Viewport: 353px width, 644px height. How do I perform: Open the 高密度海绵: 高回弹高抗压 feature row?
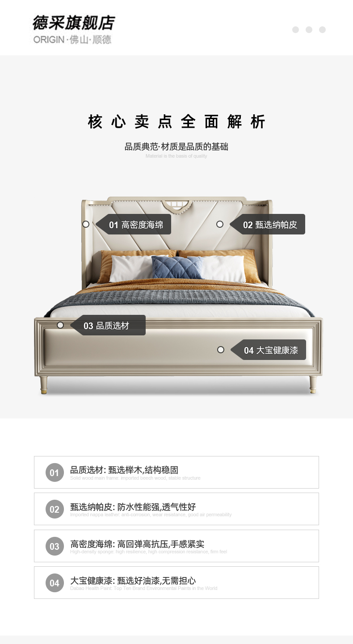(x=176, y=546)
